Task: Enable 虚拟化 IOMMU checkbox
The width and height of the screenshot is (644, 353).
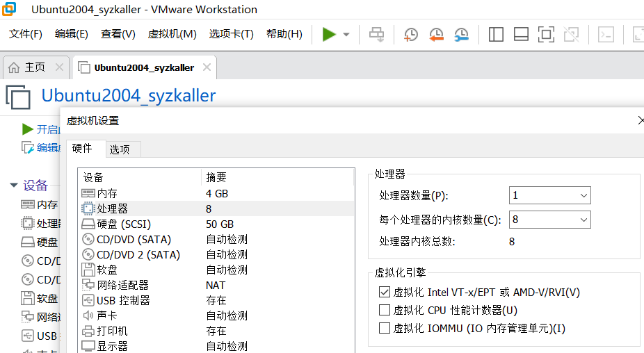Action: [x=385, y=328]
